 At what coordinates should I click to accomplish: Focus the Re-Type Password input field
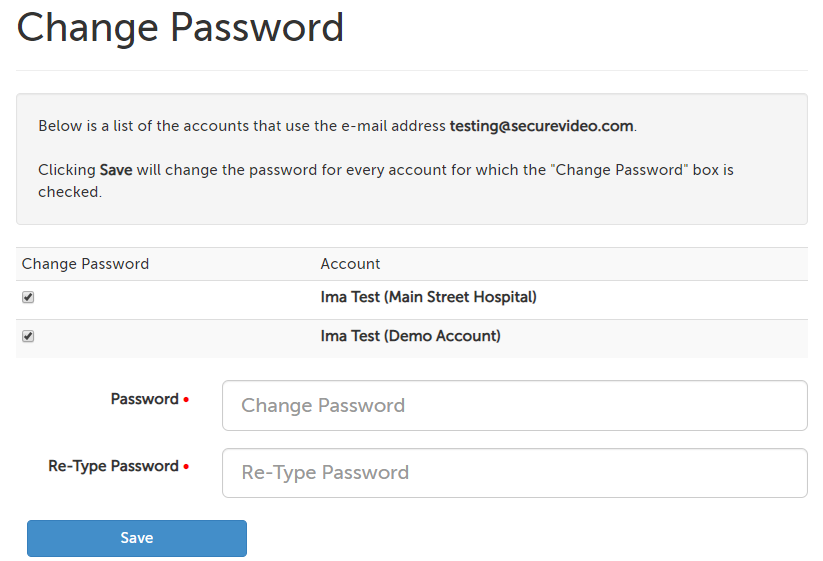514,473
